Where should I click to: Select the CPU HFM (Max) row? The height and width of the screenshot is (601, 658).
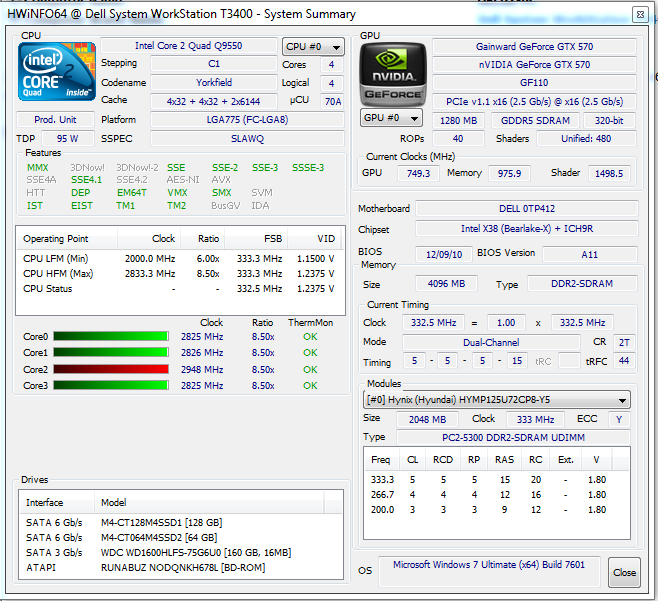(179, 274)
